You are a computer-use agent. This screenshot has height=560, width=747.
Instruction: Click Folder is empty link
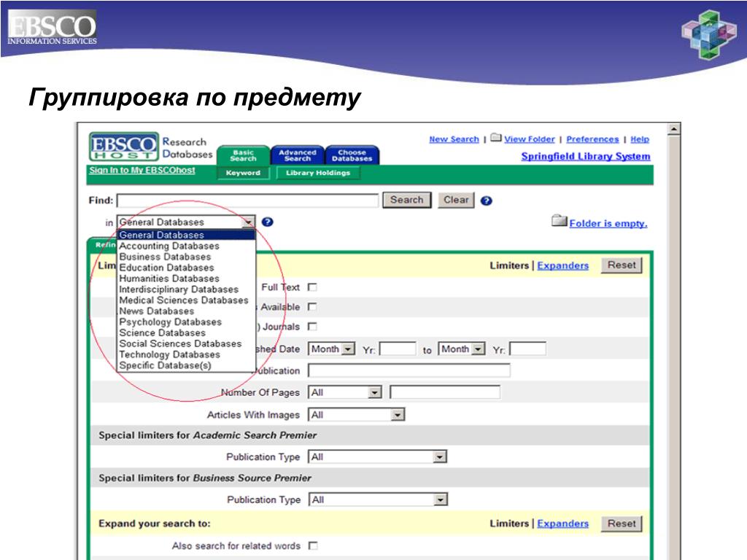tap(608, 224)
